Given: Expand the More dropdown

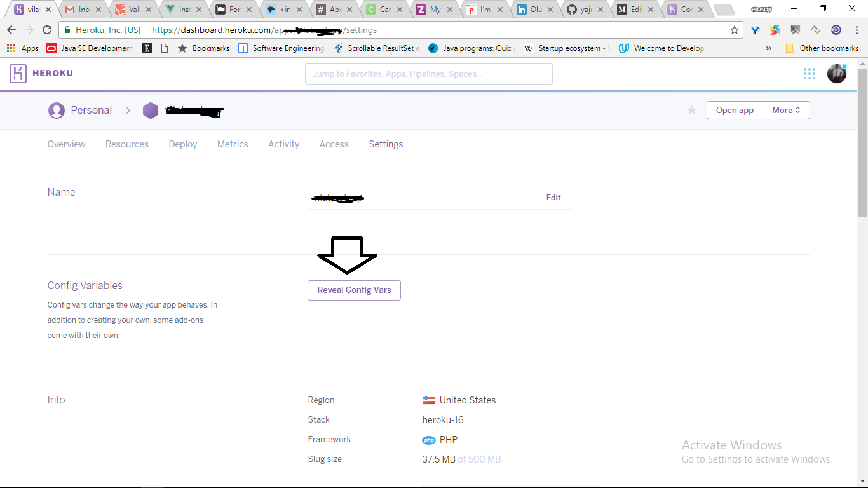Looking at the screenshot, I should (787, 110).
